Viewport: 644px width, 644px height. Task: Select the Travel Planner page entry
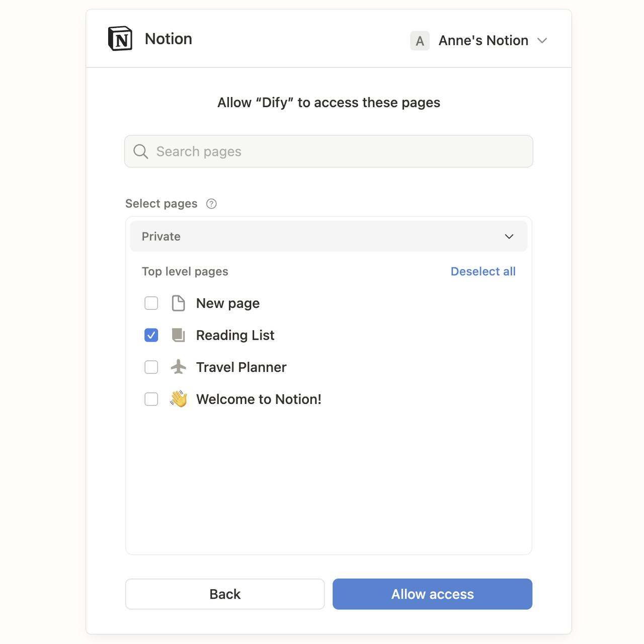tap(241, 367)
